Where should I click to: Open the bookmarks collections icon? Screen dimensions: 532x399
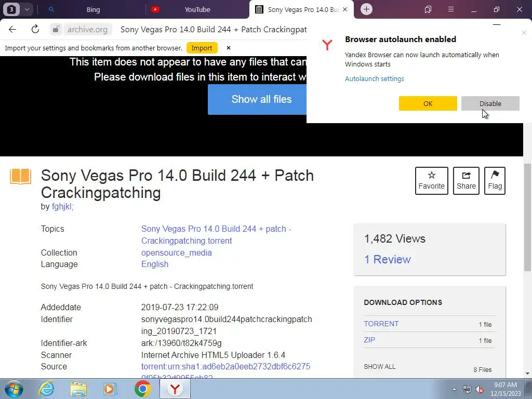tap(428, 9)
